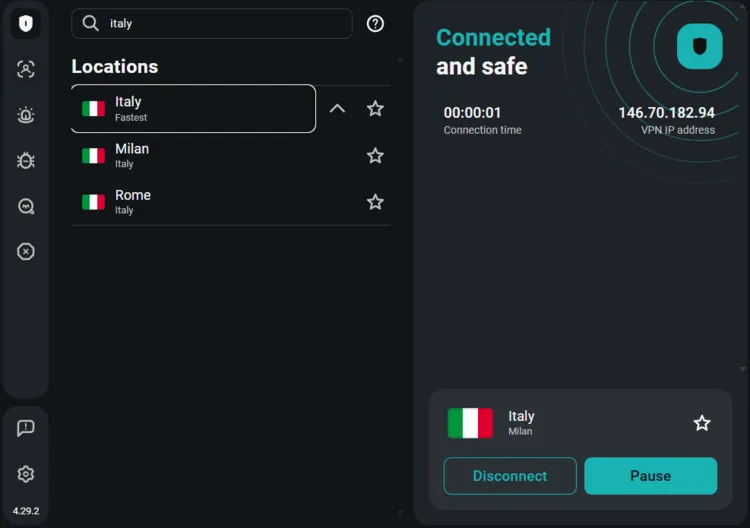Open the circled X sidebar icon
Image resolution: width=750 pixels, height=528 pixels.
26,252
